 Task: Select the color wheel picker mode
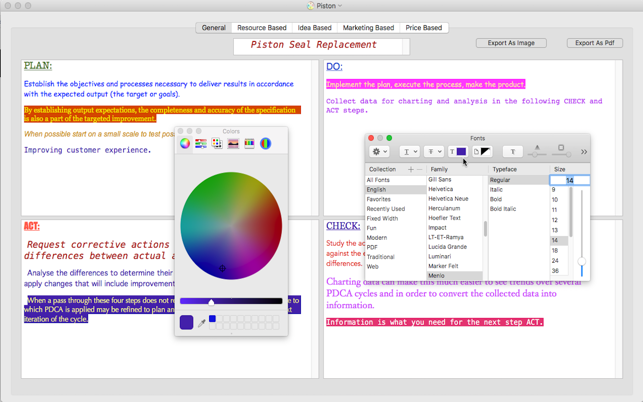[x=185, y=143]
